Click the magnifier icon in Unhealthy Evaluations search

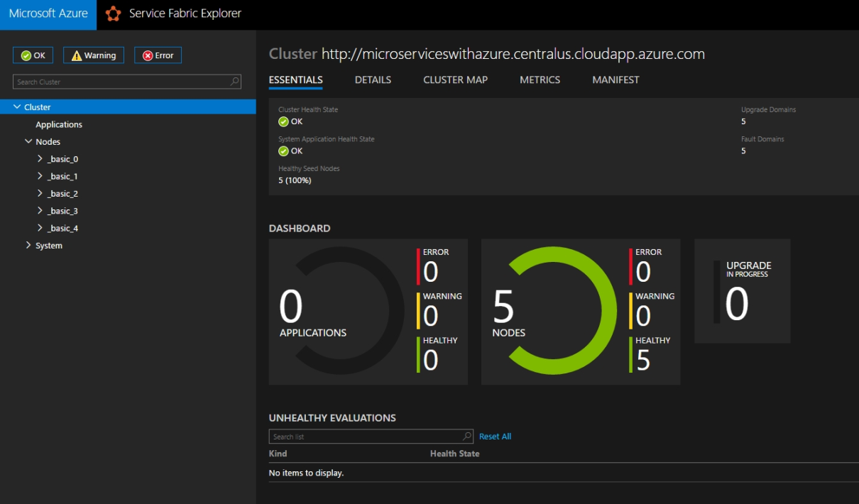(x=467, y=437)
